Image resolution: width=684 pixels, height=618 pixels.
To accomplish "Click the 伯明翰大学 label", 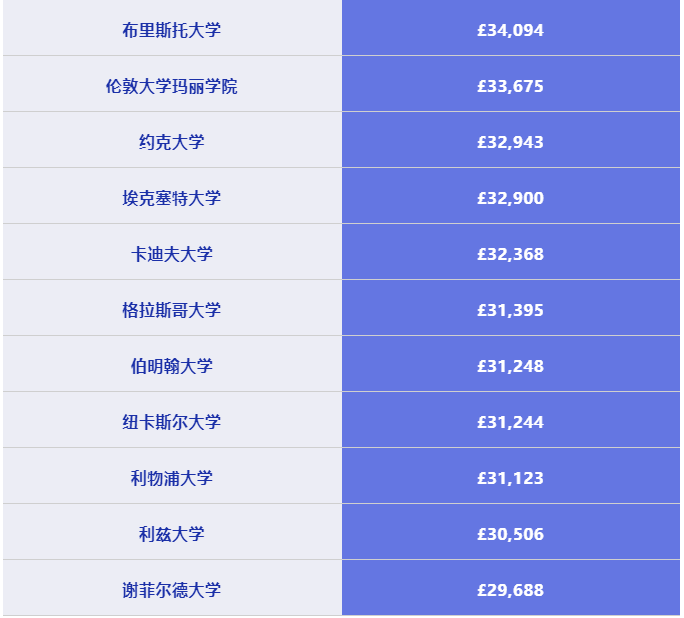I will (172, 366).
